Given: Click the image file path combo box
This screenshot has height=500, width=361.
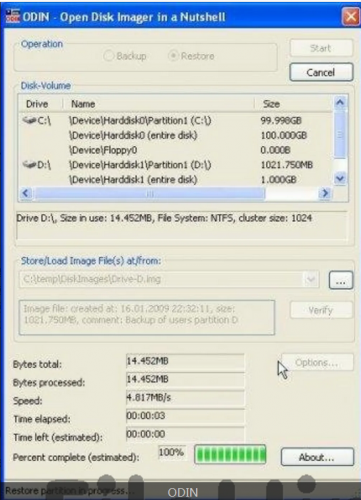Looking at the screenshot, I should [169, 279].
